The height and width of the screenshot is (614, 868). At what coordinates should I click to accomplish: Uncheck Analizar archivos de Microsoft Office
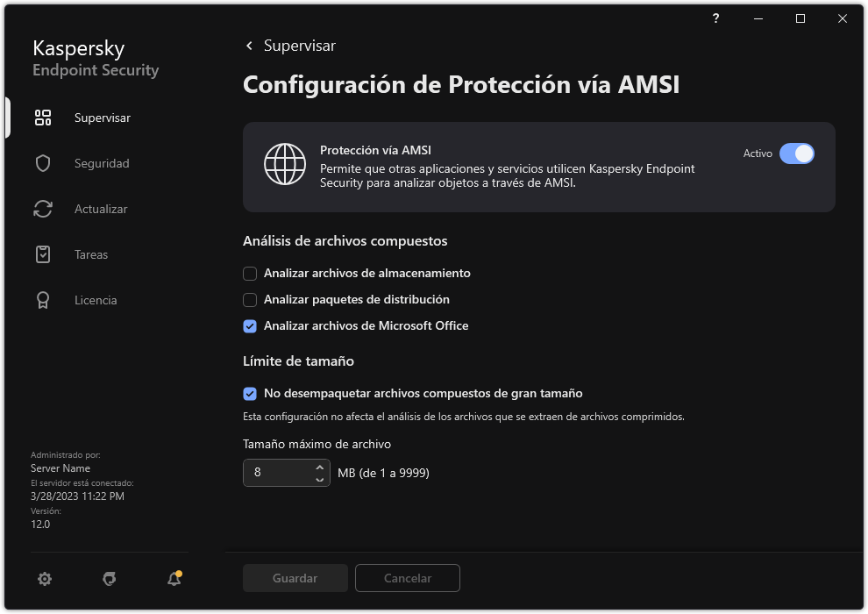[x=249, y=325]
